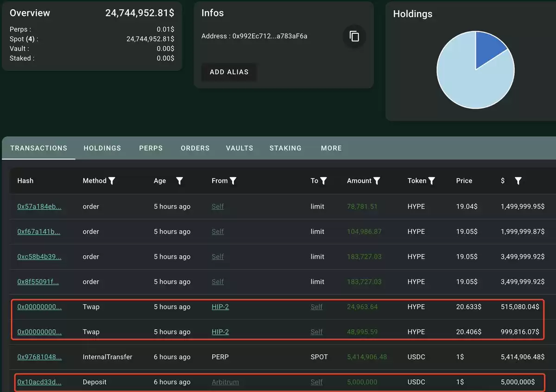Click Self in the Deposit row

[x=316, y=382]
